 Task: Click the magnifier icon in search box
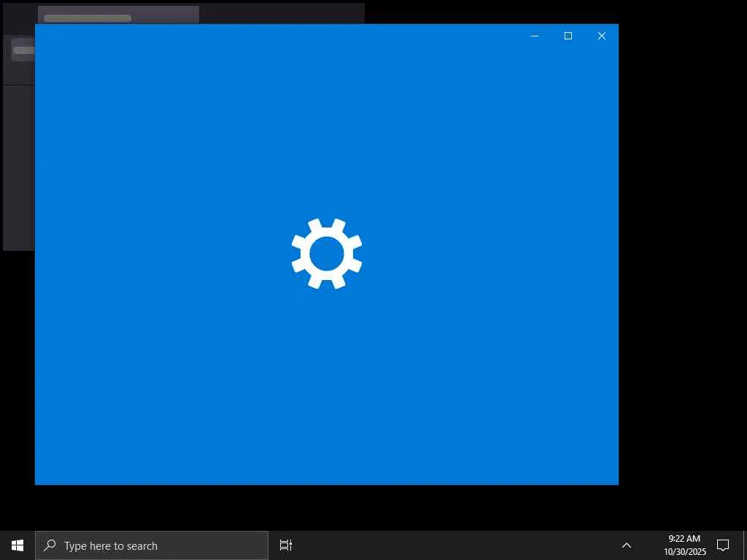coord(50,545)
